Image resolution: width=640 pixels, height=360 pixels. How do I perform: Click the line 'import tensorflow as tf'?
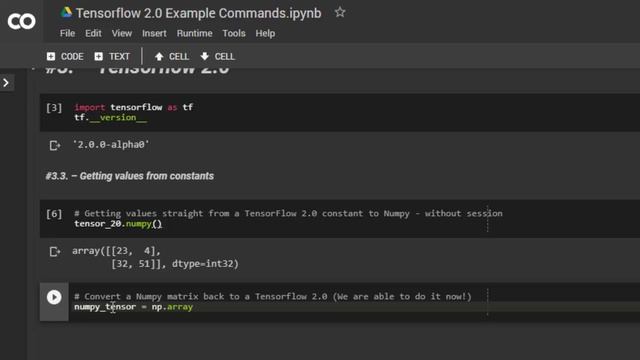(x=133, y=107)
